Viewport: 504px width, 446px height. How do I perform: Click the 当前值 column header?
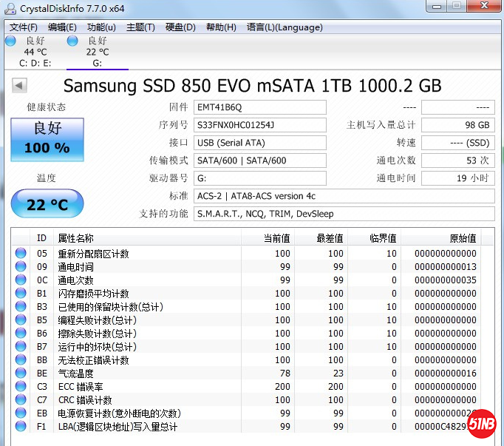268,238
